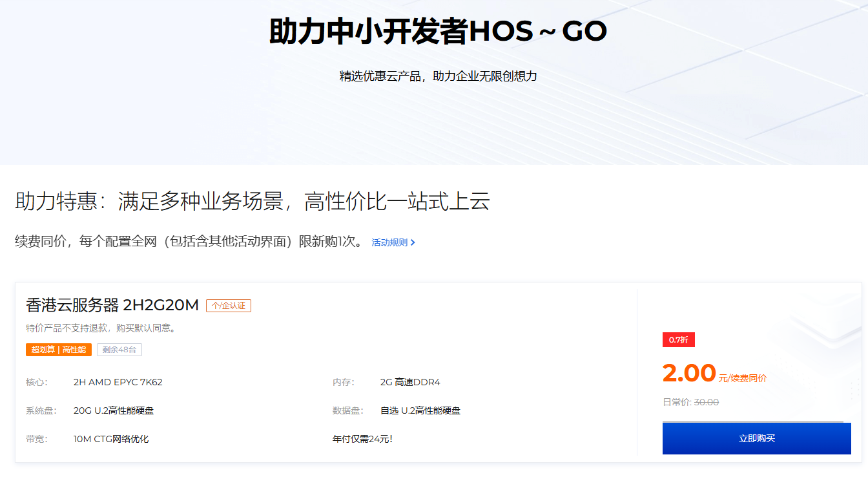The image size is (868, 479).
Task: Select the 超划算｜高性能 tag
Action: point(59,349)
